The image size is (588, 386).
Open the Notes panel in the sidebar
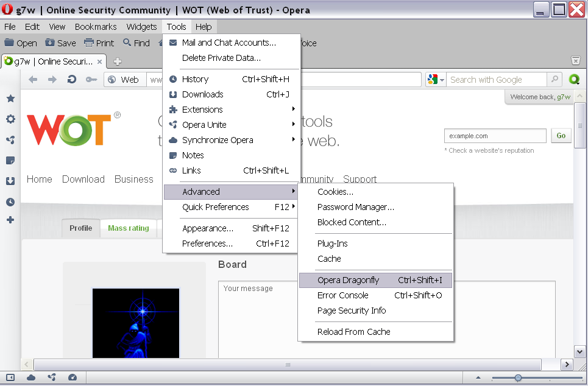tap(10, 160)
